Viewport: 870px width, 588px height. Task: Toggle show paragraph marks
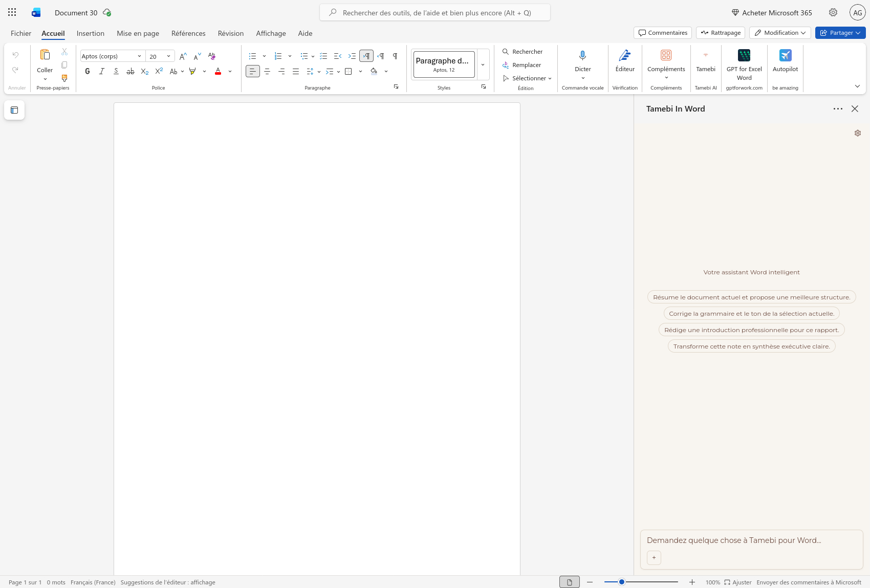[395, 56]
